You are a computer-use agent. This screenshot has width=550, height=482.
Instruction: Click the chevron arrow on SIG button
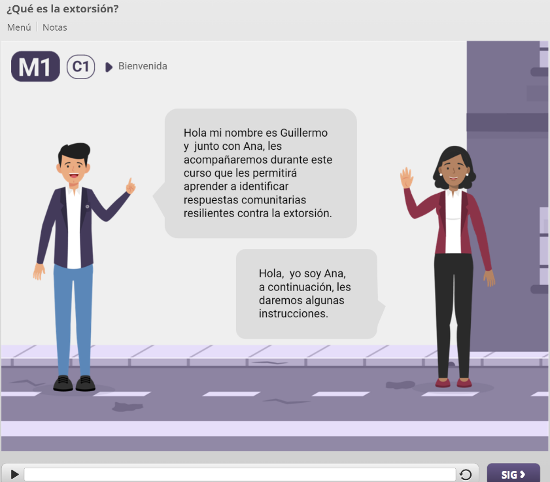(x=523, y=474)
